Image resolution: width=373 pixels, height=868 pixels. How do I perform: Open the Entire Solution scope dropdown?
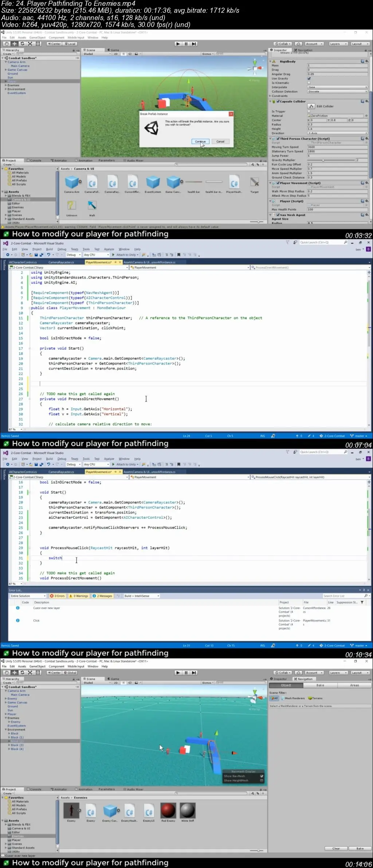coord(28,596)
